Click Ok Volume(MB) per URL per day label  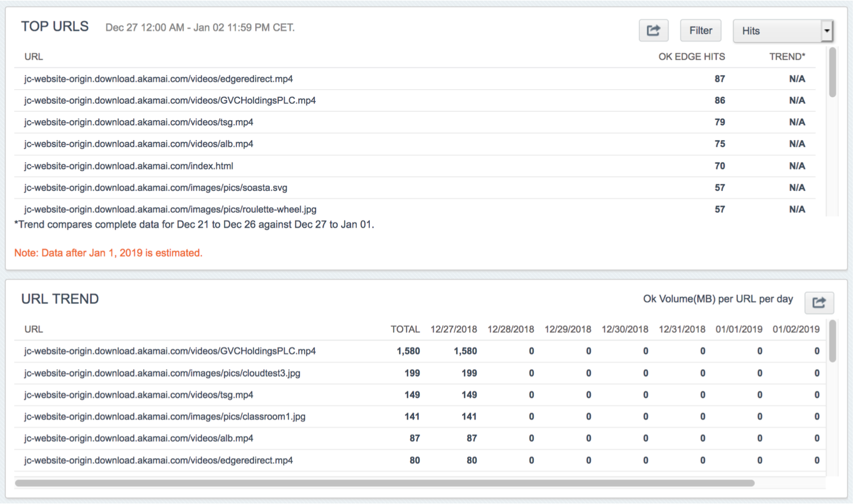[x=718, y=299]
